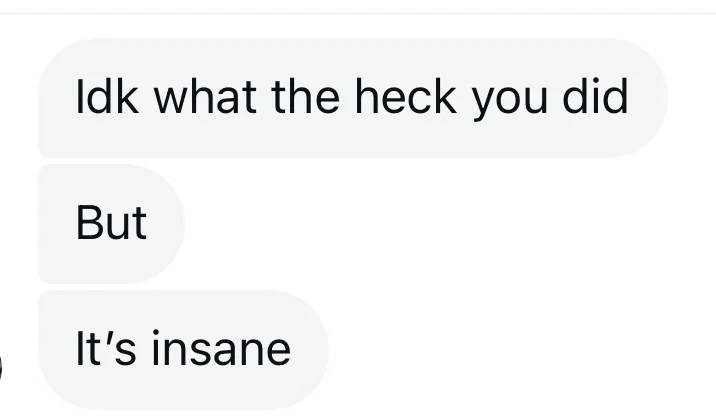
Task: Click the word 'the' in the first message
Action: point(305,97)
